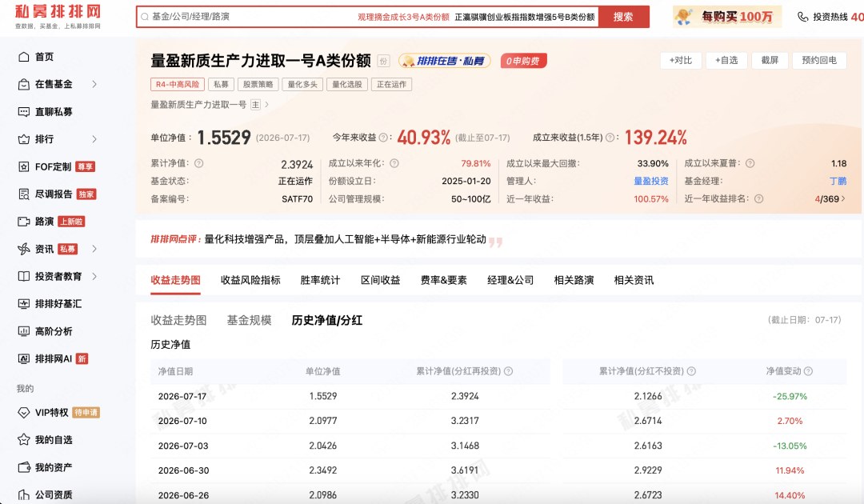Click the 我的资产 wallet icon
This screenshot has width=864, height=504.
point(24,467)
